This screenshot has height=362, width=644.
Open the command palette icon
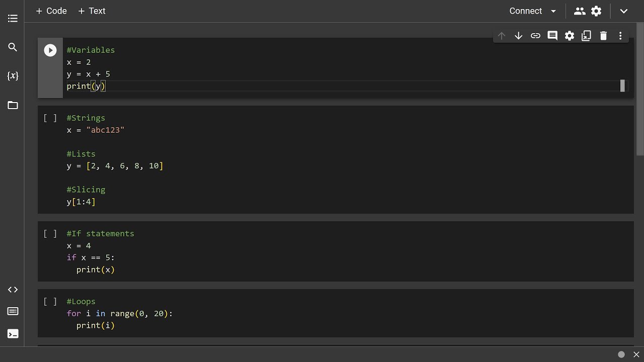[x=13, y=312]
